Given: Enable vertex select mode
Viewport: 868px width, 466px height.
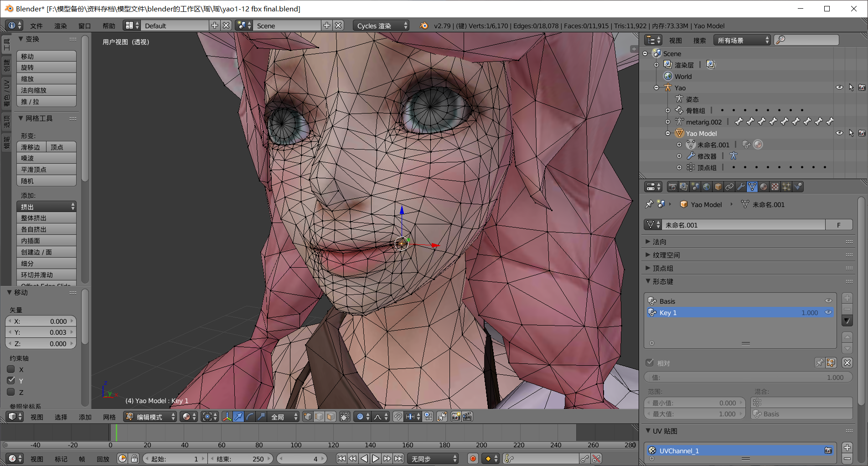Looking at the screenshot, I should pyautogui.click(x=308, y=417).
